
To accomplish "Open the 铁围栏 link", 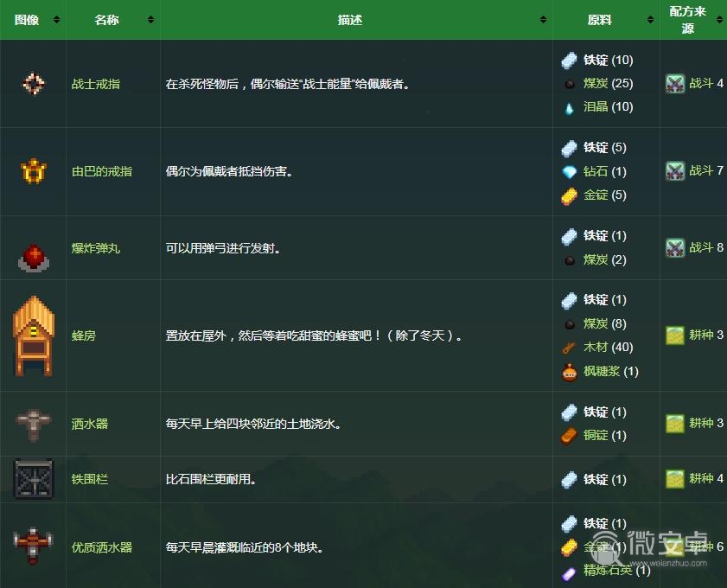I will (x=90, y=479).
